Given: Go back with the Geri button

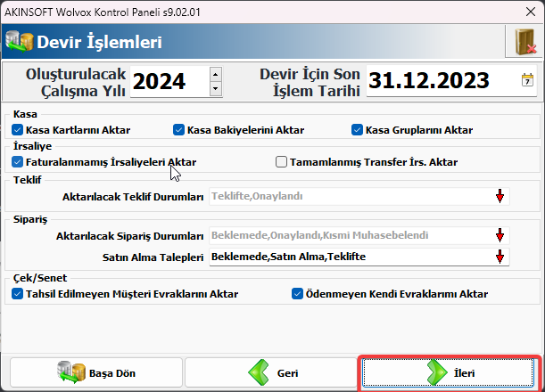Looking at the screenshot, I should [271, 372].
